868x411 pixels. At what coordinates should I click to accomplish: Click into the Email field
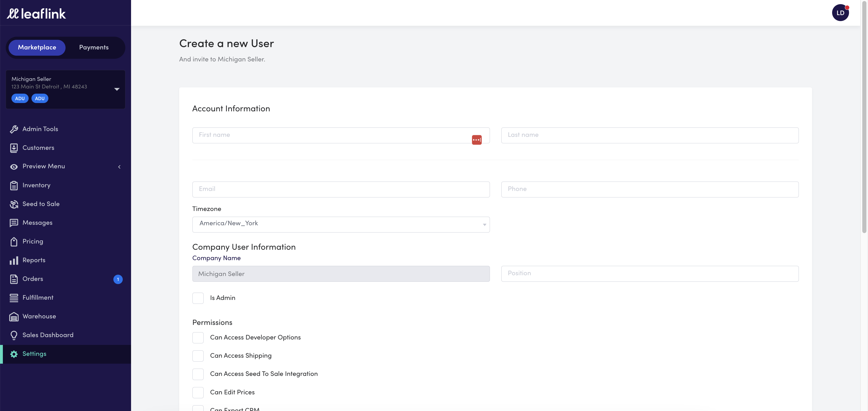pos(341,189)
